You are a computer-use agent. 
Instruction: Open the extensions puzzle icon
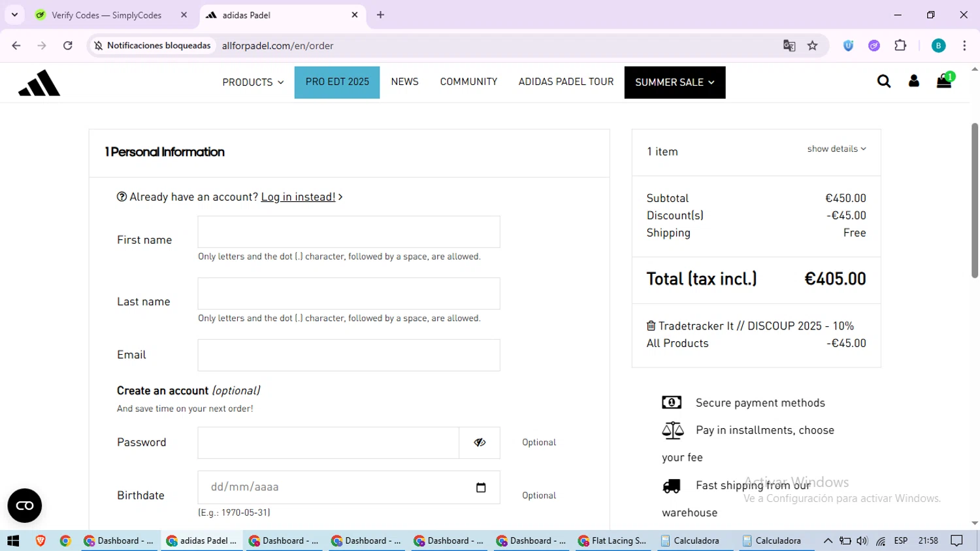click(900, 46)
